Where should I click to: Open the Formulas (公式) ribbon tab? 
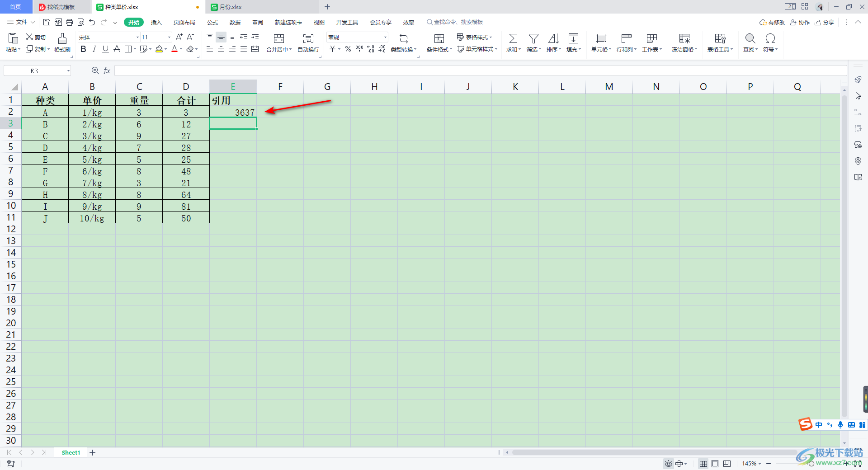pyautogui.click(x=212, y=22)
